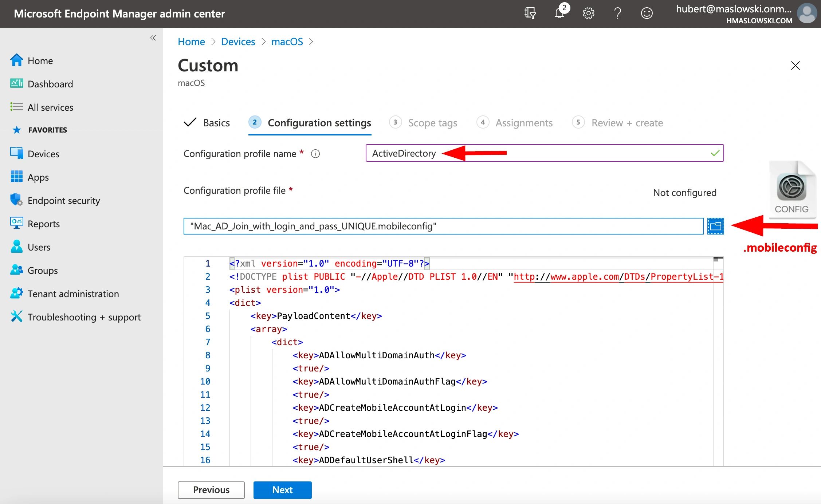The image size is (821, 504).
Task: Click the user account avatar
Action: (x=806, y=13)
